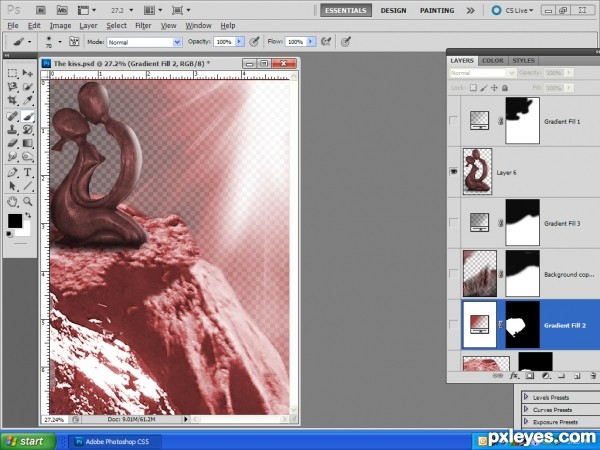
Task: Open the Select menu
Action: click(116, 26)
